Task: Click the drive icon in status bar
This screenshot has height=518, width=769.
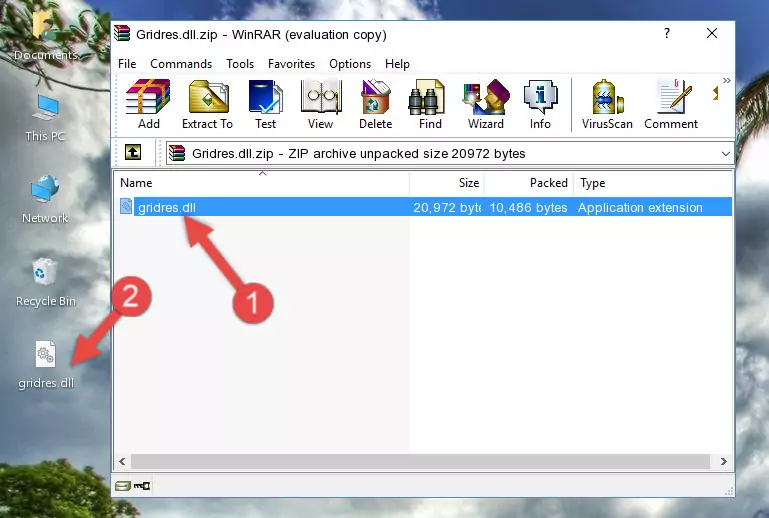Action: click(123, 486)
